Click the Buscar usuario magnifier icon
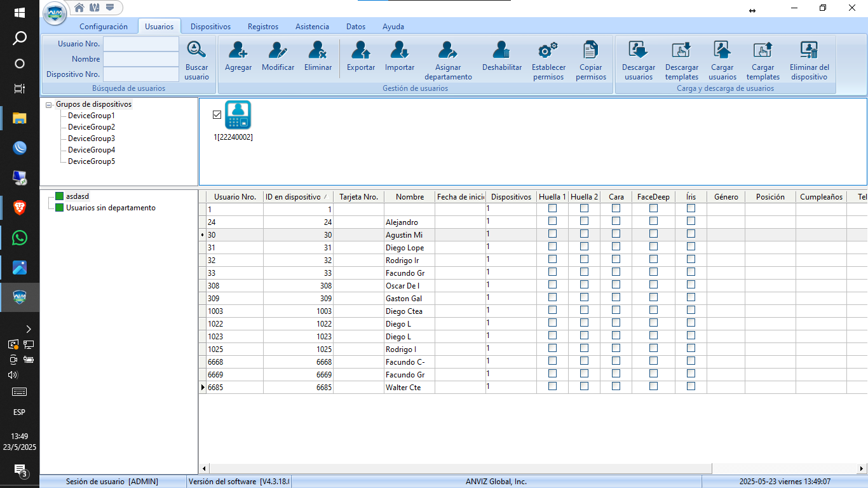This screenshot has width=868, height=488. click(196, 50)
